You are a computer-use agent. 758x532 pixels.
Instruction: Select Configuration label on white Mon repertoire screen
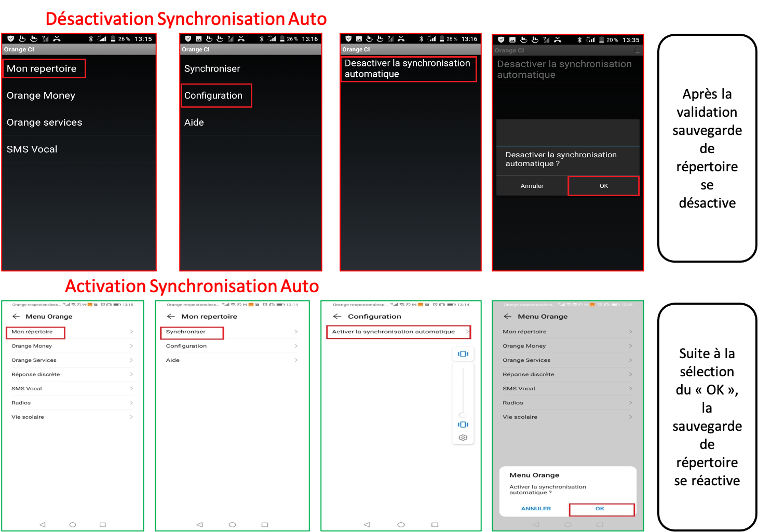tap(186, 346)
